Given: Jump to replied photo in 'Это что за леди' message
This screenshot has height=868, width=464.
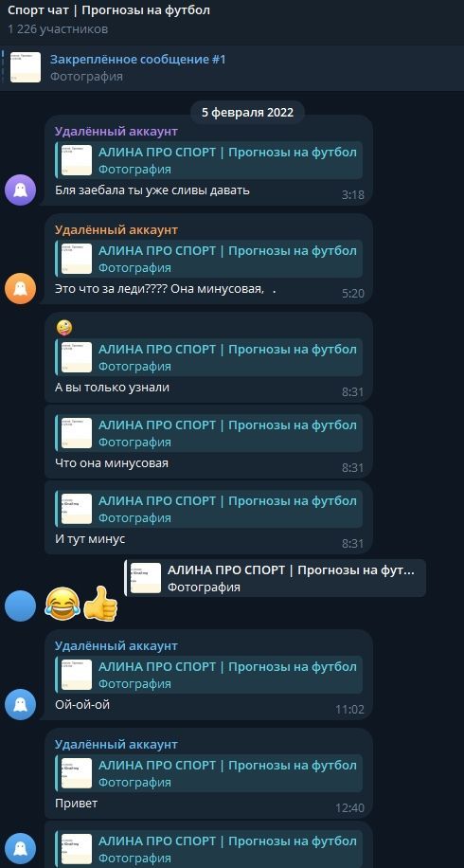Looking at the screenshot, I should click(x=208, y=259).
